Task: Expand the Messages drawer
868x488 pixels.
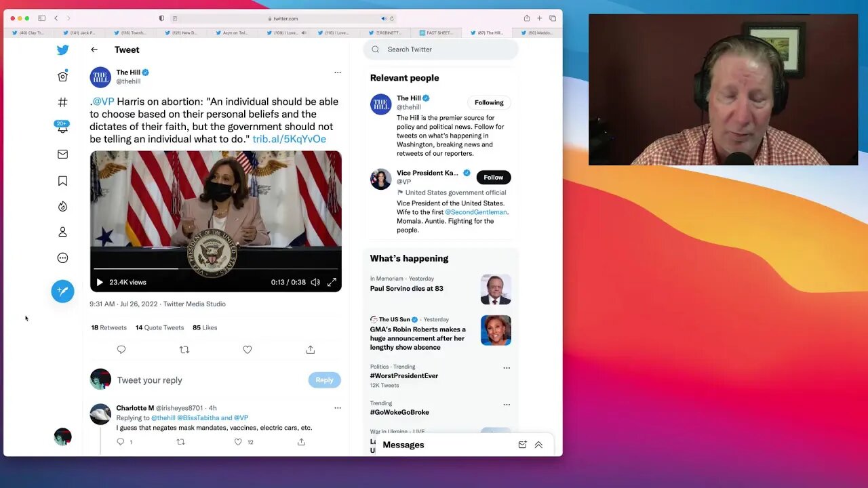Action: pos(538,445)
